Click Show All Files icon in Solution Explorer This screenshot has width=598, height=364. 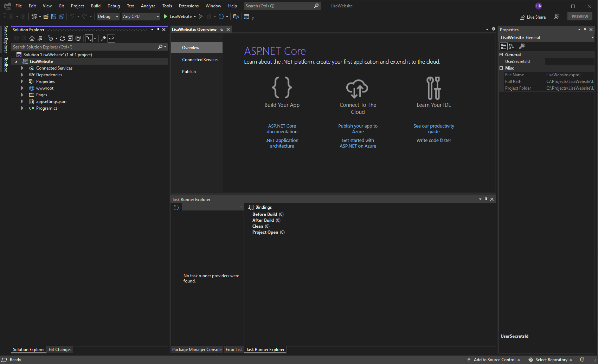click(x=78, y=38)
